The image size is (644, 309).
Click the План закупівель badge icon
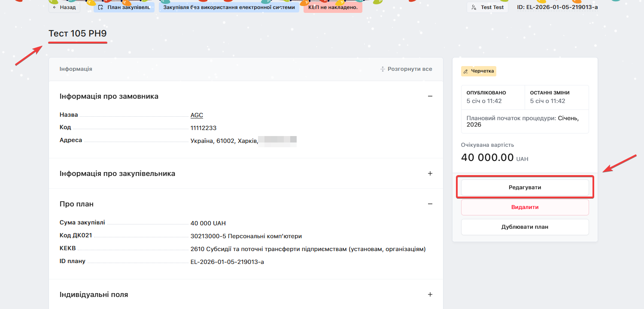click(x=100, y=7)
